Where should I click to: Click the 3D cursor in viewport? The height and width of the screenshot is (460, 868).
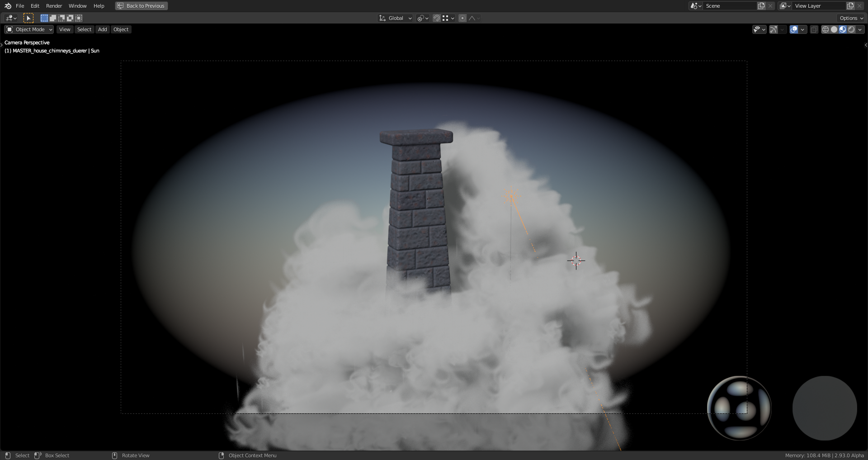pos(576,261)
